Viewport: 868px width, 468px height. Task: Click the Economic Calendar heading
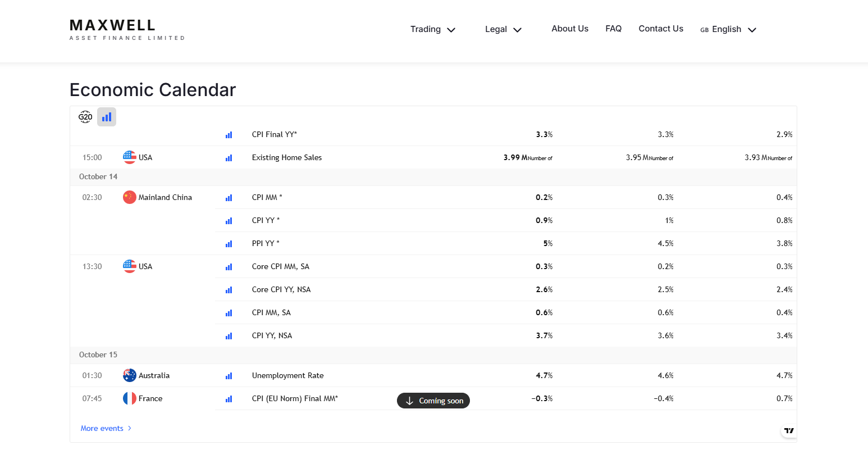pyautogui.click(x=153, y=90)
